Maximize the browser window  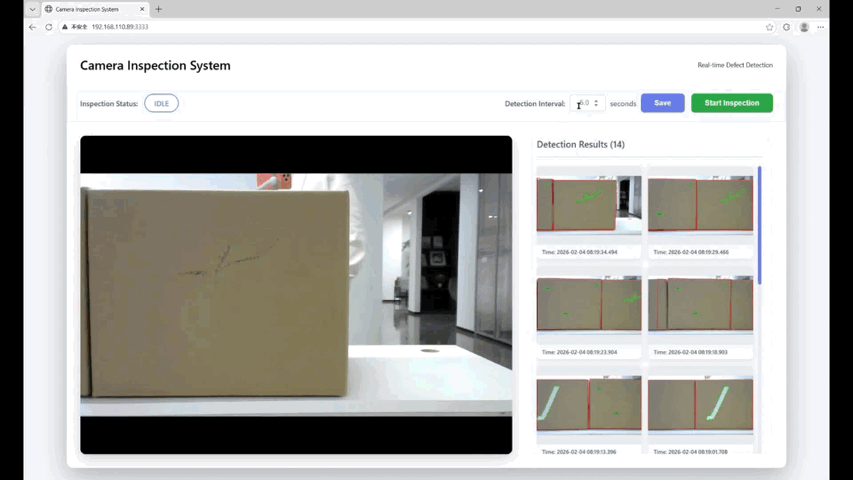click(x=798, y=9)
